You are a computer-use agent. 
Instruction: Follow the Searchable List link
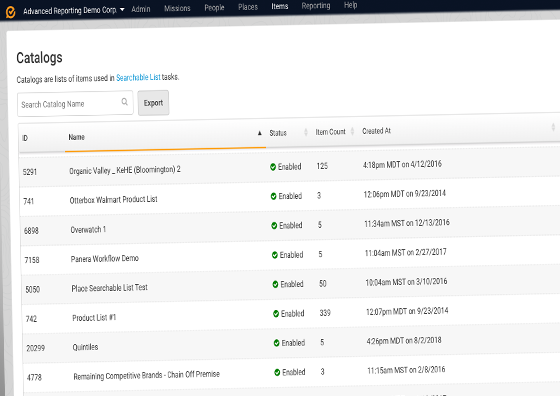pos(138,77)
